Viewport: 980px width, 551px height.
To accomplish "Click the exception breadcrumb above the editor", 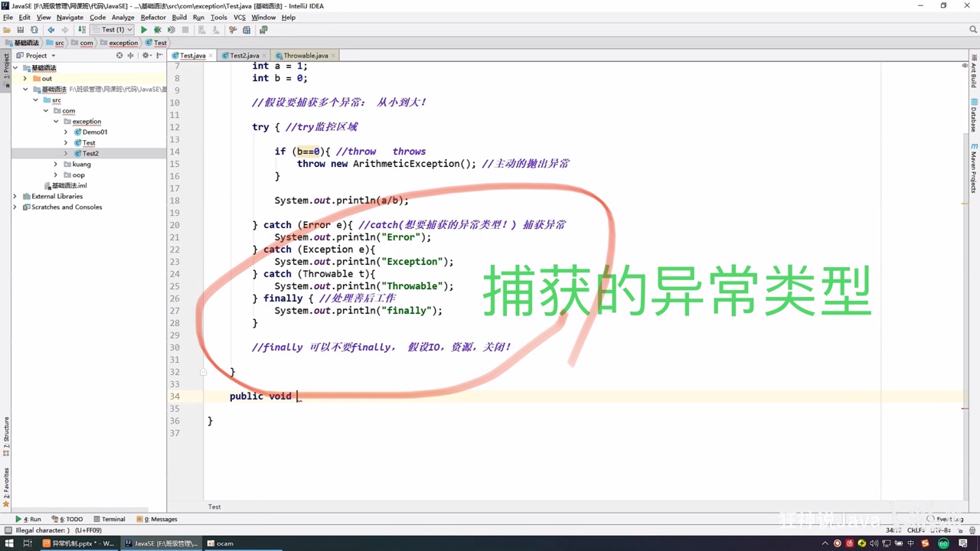I will tap(122, 43).
